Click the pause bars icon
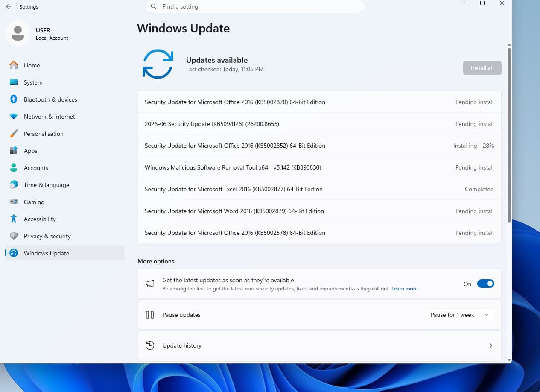Screen dimensions: 540x392 (150, 315)
